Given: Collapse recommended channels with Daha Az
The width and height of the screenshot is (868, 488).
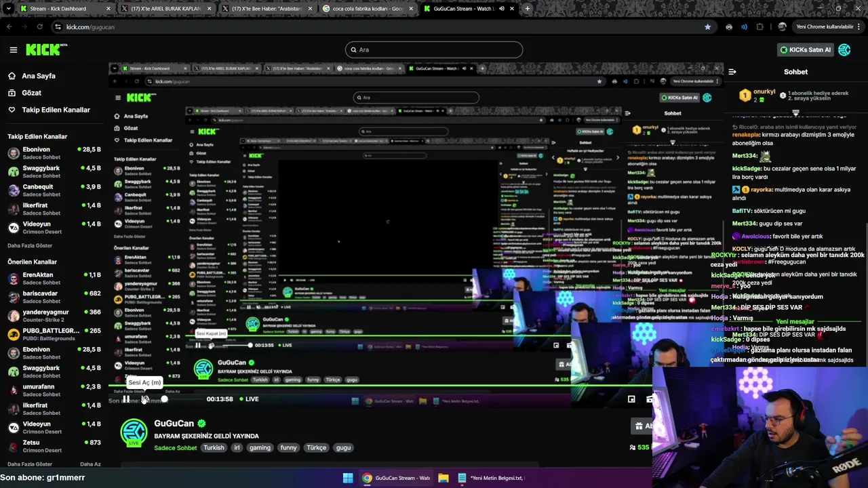Looking at the screenshot, I should point(90,464).
